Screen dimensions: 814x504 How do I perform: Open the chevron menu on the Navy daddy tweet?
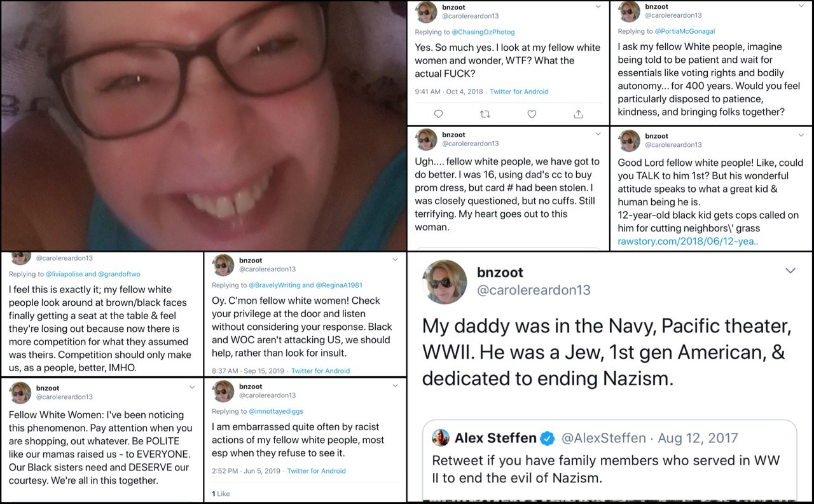[790, 271]
